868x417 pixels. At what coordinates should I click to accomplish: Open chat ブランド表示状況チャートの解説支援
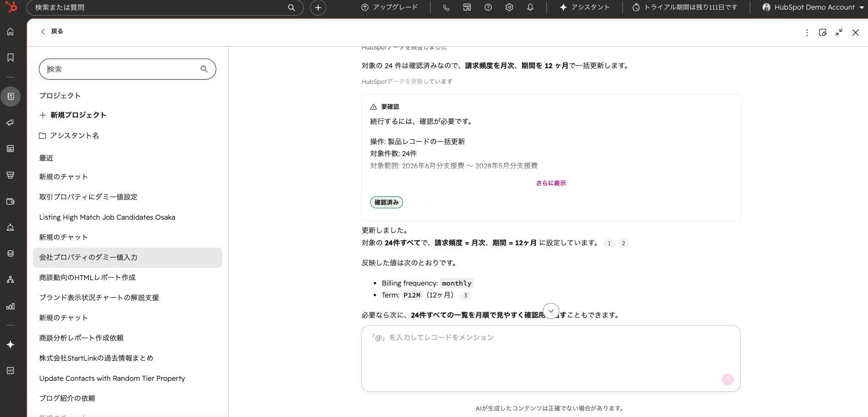click(x=127, y=298)
